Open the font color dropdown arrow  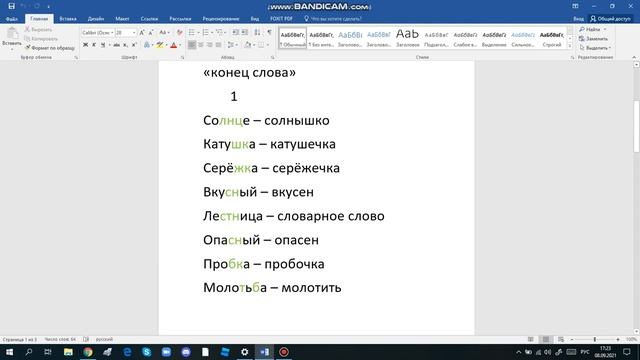(x=180, y=45)
